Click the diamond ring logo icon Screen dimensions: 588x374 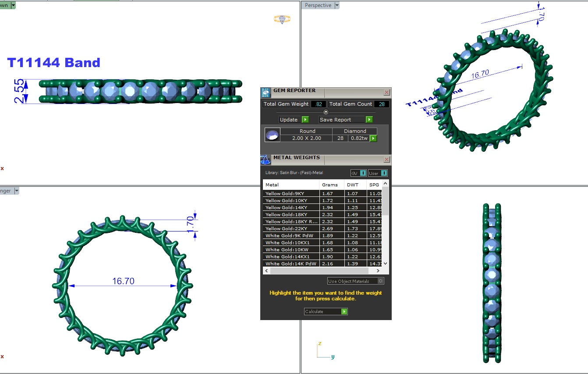point(282,19)
